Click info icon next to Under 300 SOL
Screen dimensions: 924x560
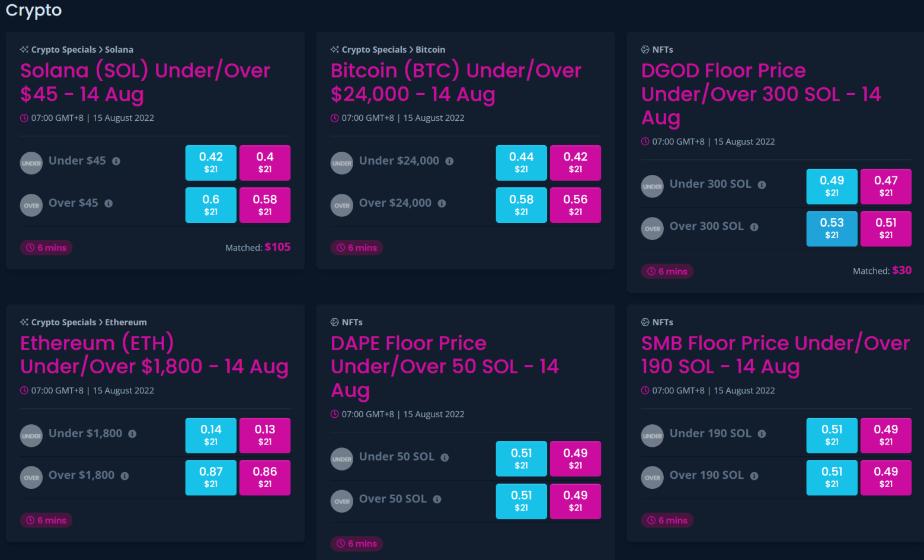tap(762, 185)
